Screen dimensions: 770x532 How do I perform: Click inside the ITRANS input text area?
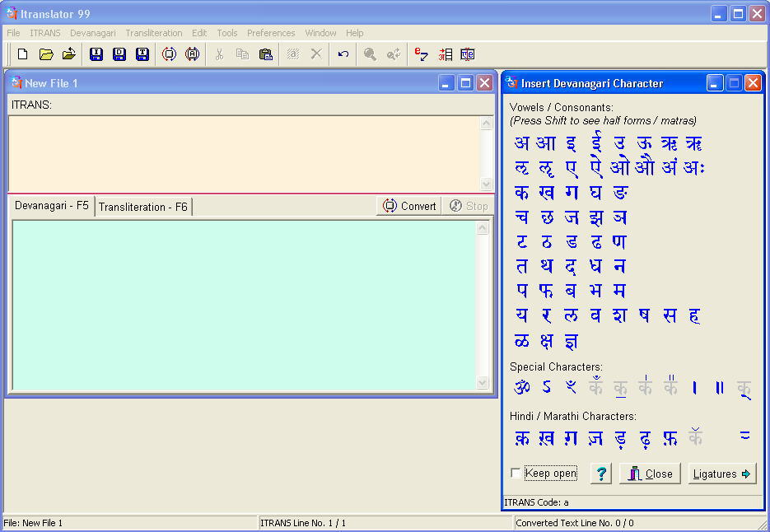(x=244, y=153)
